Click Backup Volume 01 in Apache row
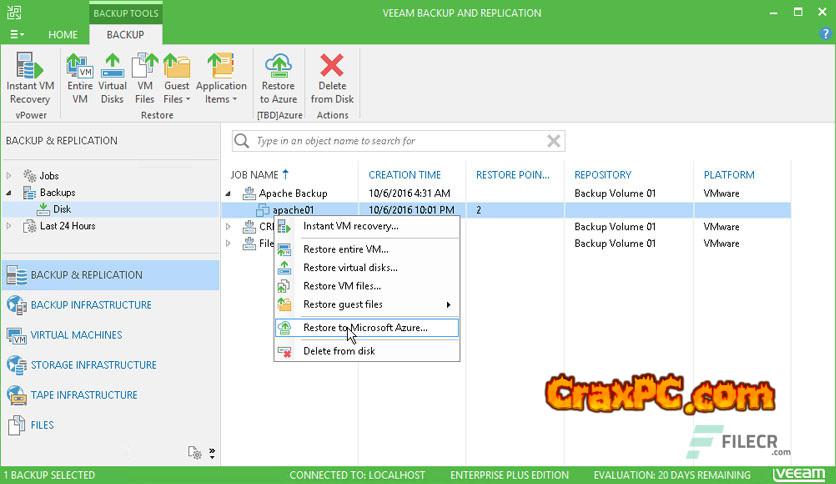The height and width of the screenshot is (484, 836). [x=615, y=193]
